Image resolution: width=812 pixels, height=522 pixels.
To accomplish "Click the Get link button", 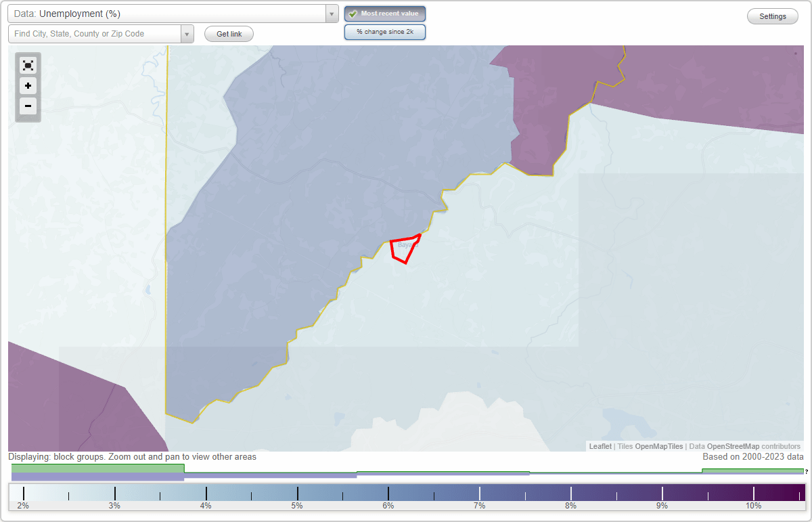I will [229, 34].
